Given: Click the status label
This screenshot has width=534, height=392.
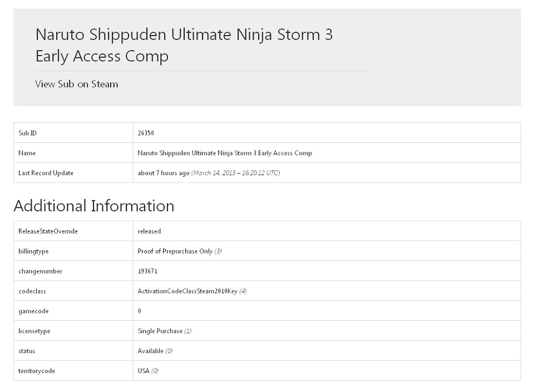Looking at the screenshot, I should point(27,351).
